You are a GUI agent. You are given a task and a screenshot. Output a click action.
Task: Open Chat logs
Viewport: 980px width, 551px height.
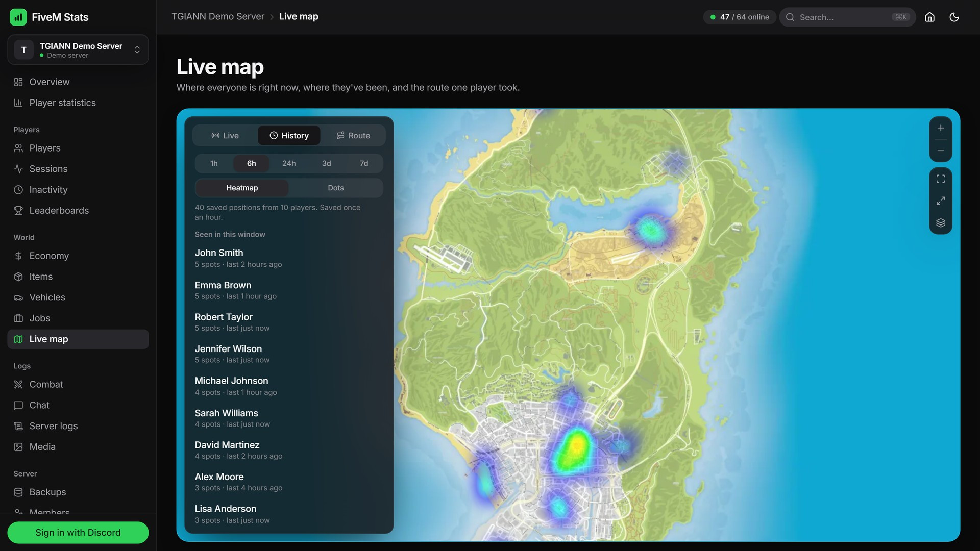(78, 405)
